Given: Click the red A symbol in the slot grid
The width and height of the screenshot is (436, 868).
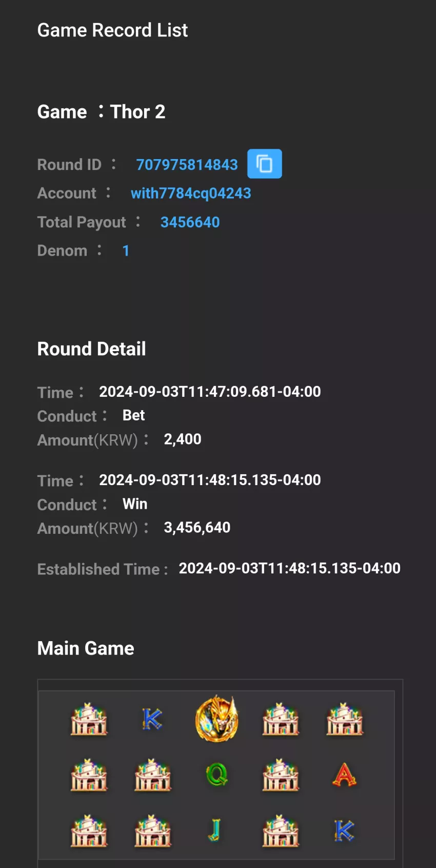Looking at the screenshot, I should click(x=345, y=775).
